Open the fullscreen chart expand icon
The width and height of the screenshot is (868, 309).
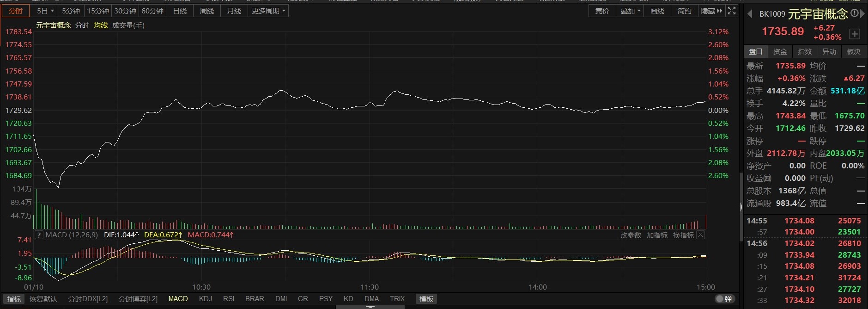click(x=732, y=11)
